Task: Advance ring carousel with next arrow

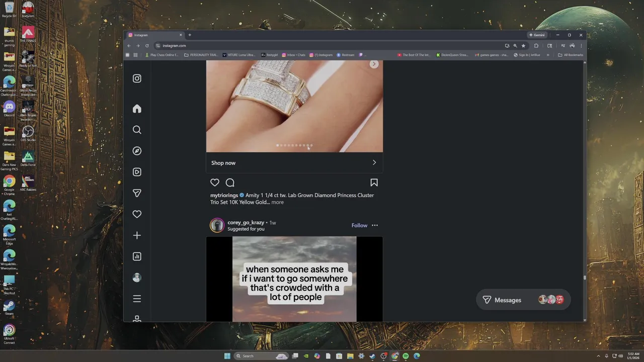Action: [x=374, y=64]
